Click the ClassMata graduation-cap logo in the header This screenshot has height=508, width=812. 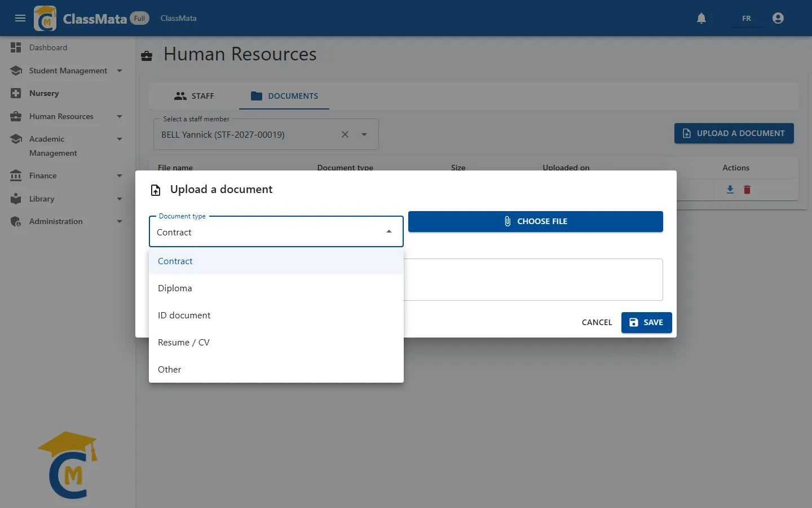45,18
